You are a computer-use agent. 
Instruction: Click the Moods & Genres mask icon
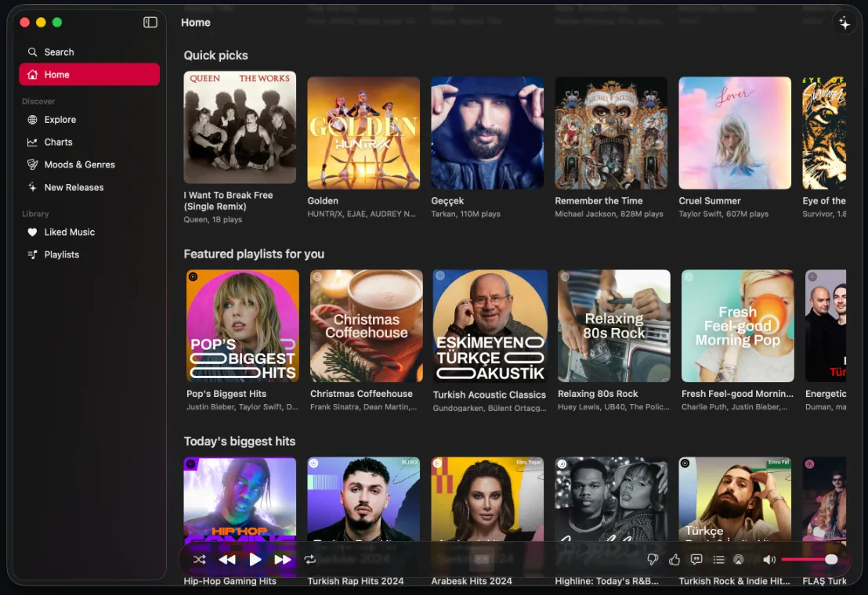(33, 164)
